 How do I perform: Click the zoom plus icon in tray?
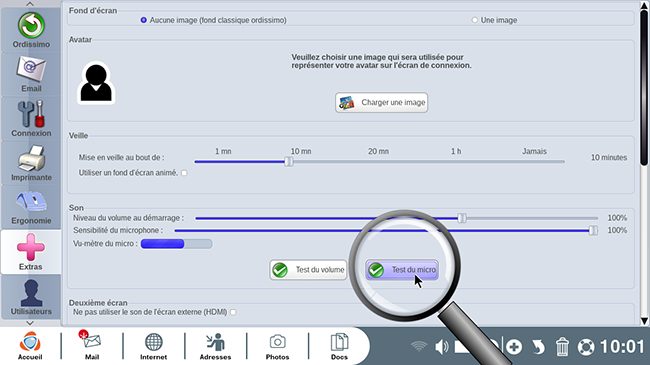tap(514, 347)
